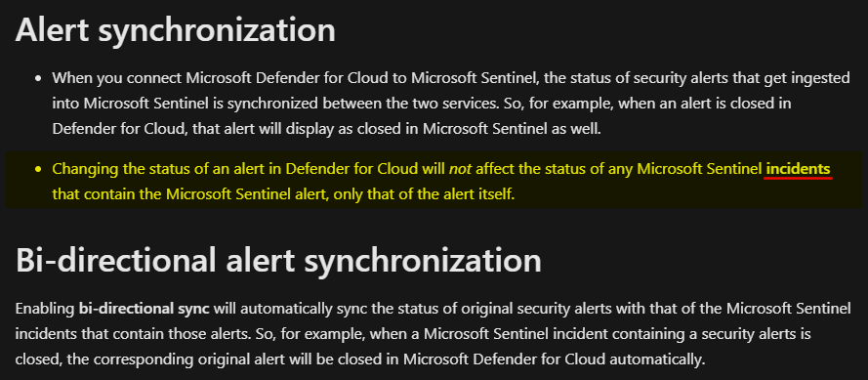Select the bold "bi-directional sync" text
The height and width of the screenshot is (380, 868).
tap(145, 309)
